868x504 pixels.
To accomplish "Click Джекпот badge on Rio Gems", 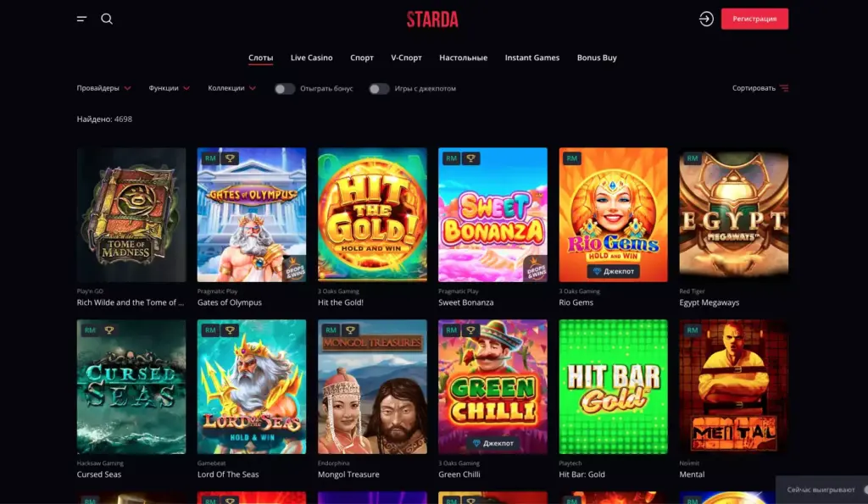I will [x=614, y=271].
